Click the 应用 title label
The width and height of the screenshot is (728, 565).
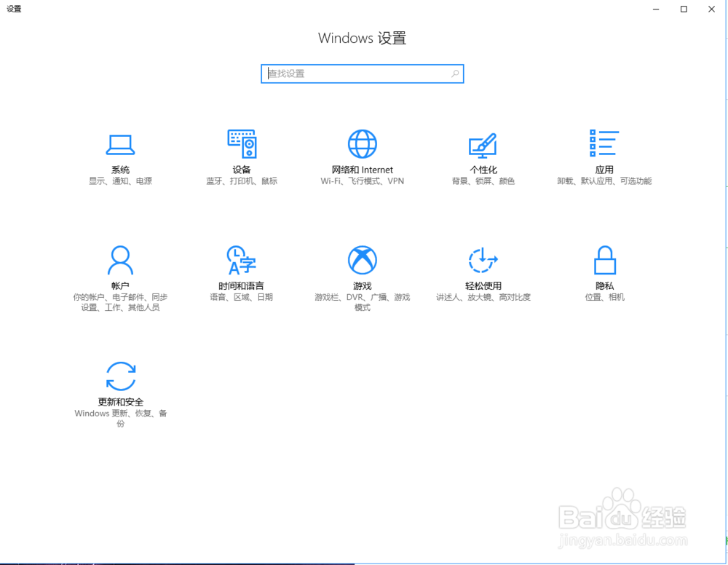[x=604, y=170]
